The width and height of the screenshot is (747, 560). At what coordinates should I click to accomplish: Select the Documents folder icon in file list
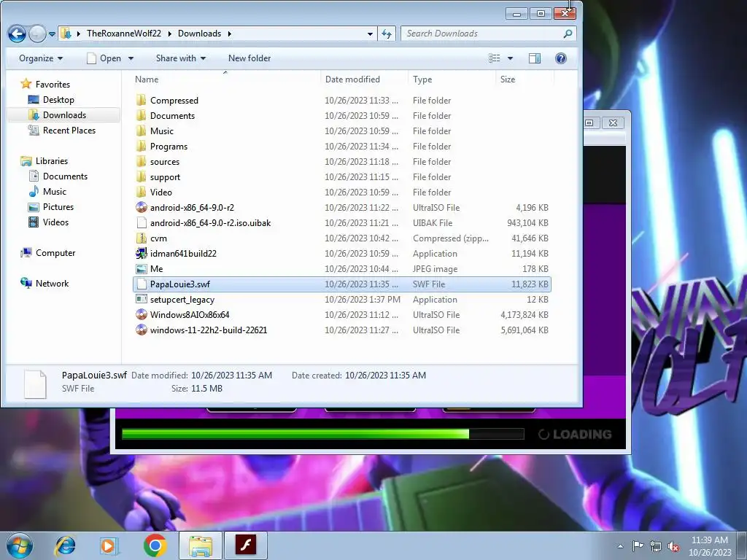point(141,116)
